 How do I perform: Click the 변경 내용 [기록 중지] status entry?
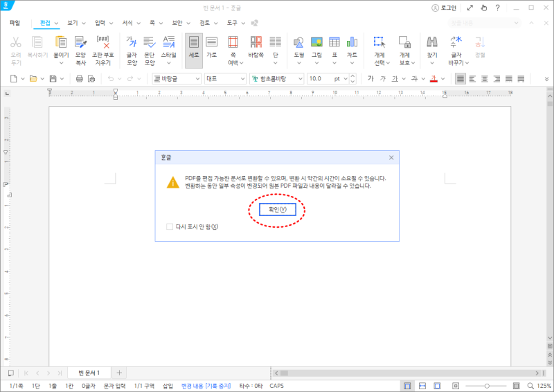[206, 386]
